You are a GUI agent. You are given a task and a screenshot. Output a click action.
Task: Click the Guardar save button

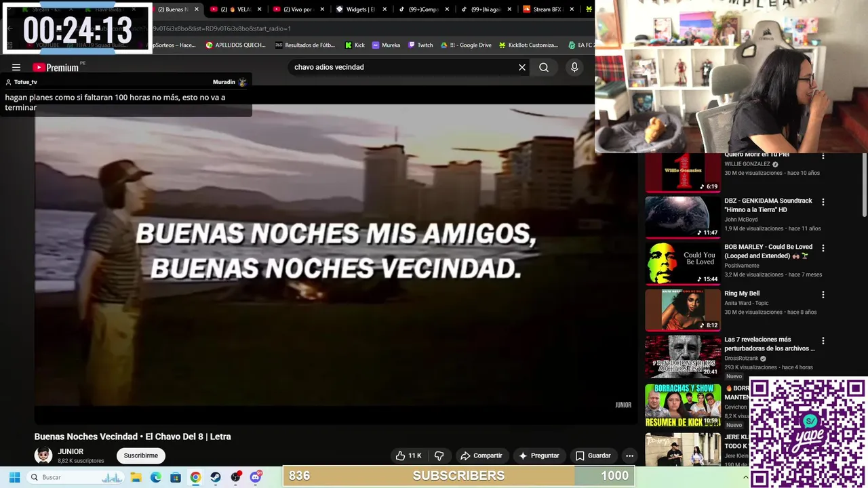593,455
